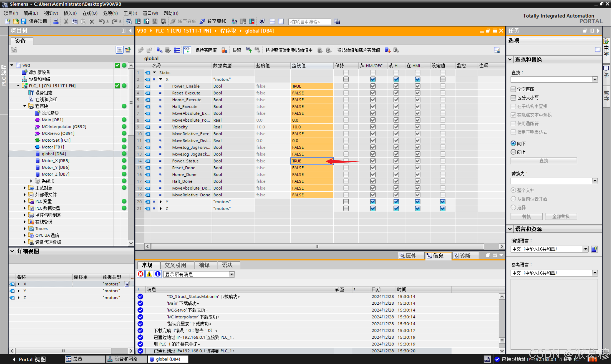The height and width of the screenshot is (364, 611).
Task: Click the Portal 视图 link
Action: coord(32,359)
